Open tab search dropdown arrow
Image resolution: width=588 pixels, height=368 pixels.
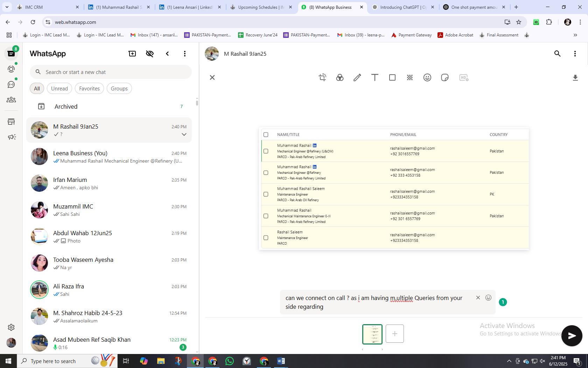(7, 7)
